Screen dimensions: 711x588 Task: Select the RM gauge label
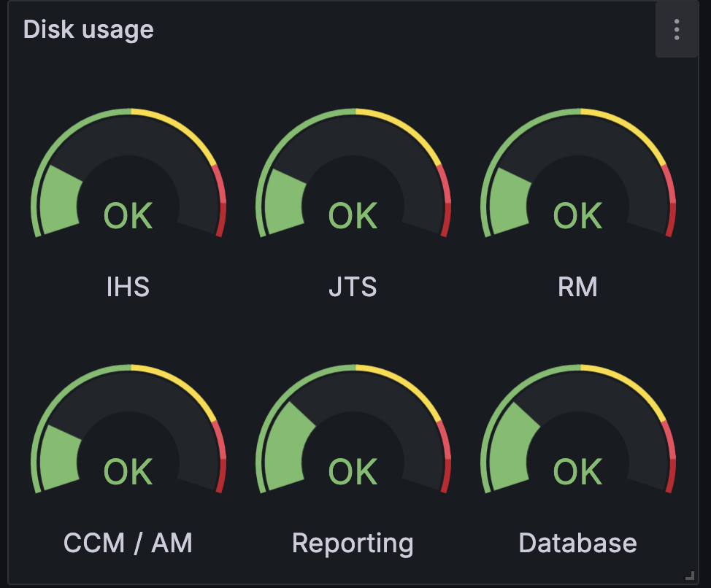(x=577, y=287)
